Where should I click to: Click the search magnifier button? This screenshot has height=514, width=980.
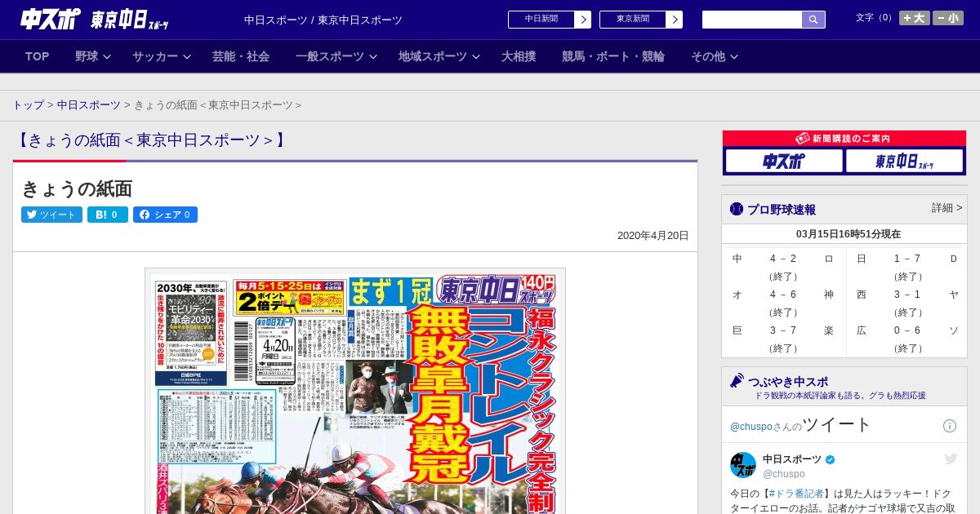[x=813, y=20]
